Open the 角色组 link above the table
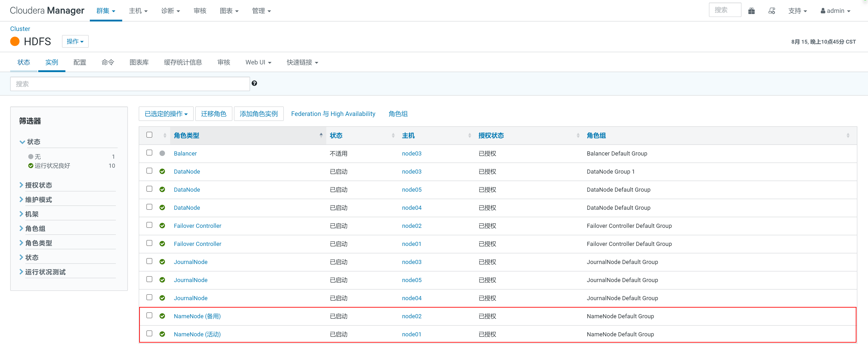 (398, 114)
